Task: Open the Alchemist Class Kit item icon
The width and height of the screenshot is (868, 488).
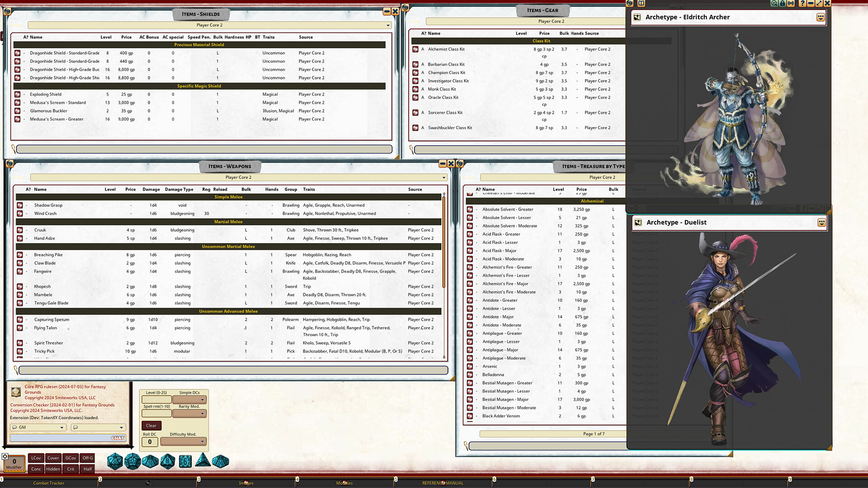Action: (416, 49)
